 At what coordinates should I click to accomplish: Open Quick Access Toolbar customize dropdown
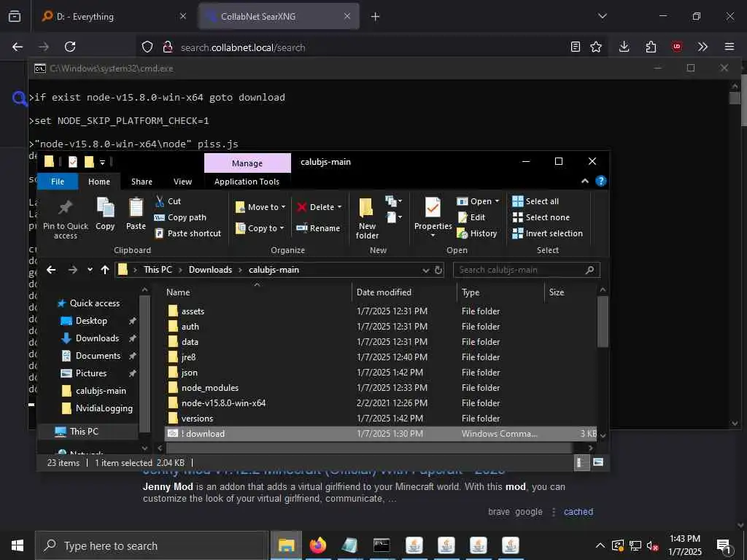pyautogui.click(x=102, y=163)
